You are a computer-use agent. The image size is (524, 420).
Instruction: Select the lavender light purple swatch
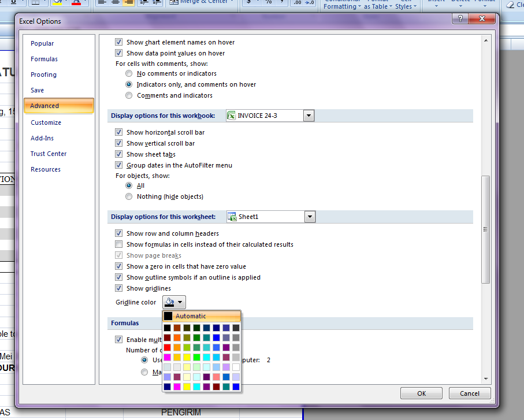point(226,367)
